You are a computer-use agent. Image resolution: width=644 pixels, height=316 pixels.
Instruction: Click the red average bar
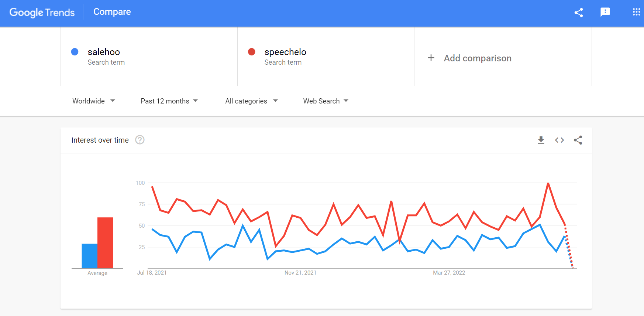point(105,242)
